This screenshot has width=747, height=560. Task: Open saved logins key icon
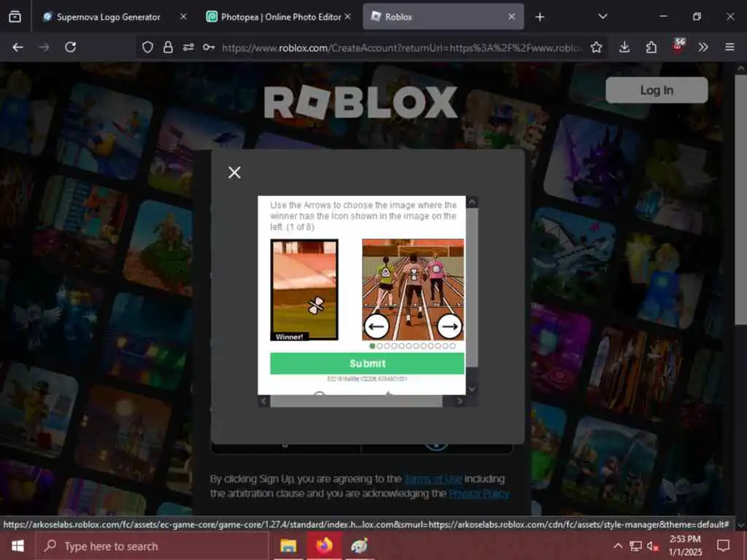(x=209, y=47)
